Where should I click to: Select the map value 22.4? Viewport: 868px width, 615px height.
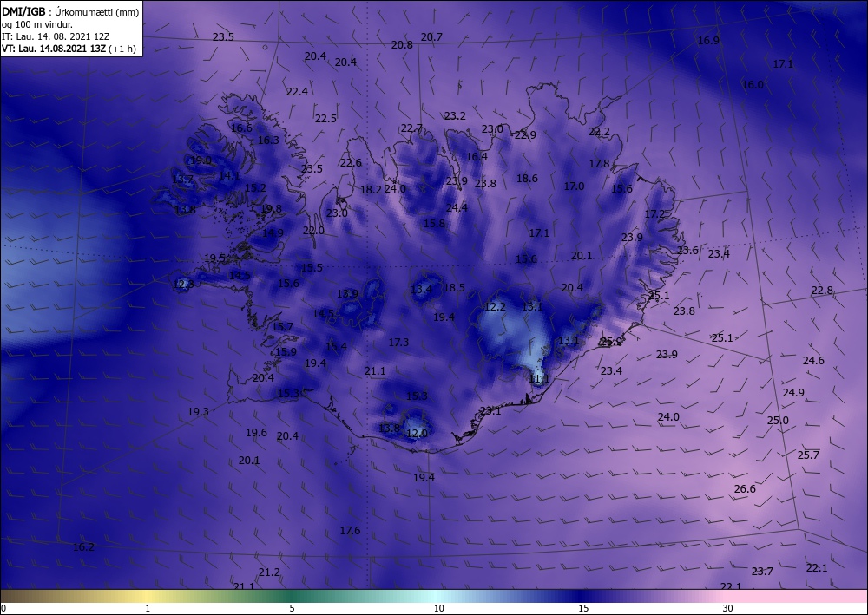click(297, 92)
